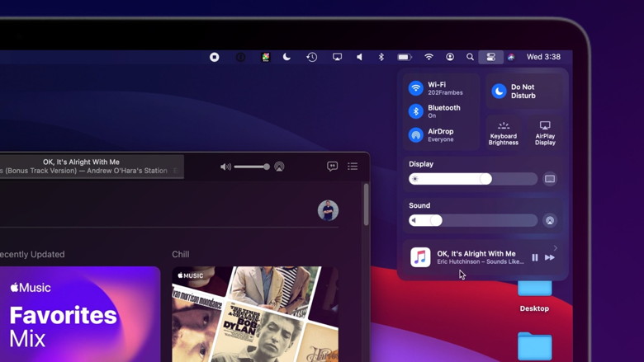Click AirPlay audio icon in Music toolbar

(x=279, y=167)
